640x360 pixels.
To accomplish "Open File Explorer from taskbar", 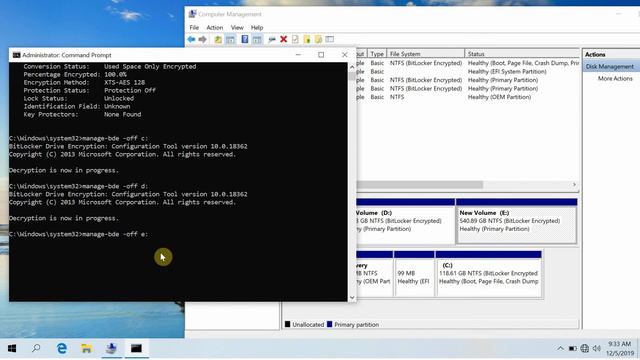I will tap(87, 348).
